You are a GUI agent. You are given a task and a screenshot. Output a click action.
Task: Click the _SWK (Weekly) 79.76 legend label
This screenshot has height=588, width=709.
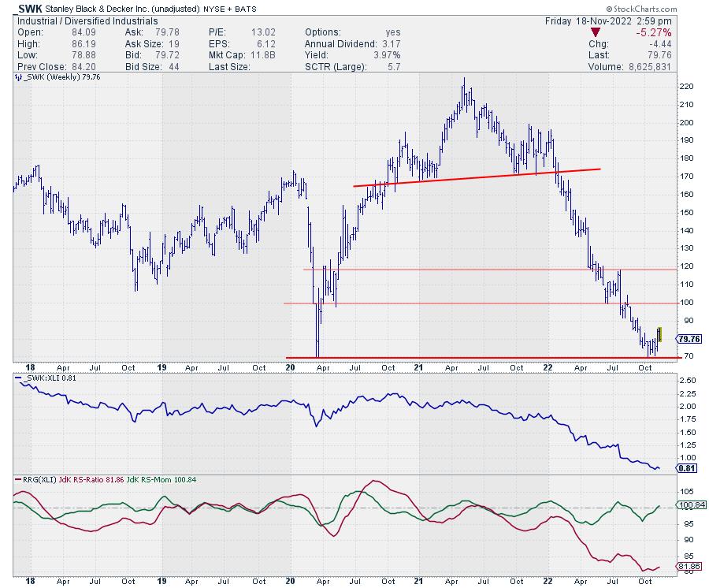[x=55, y=78]
